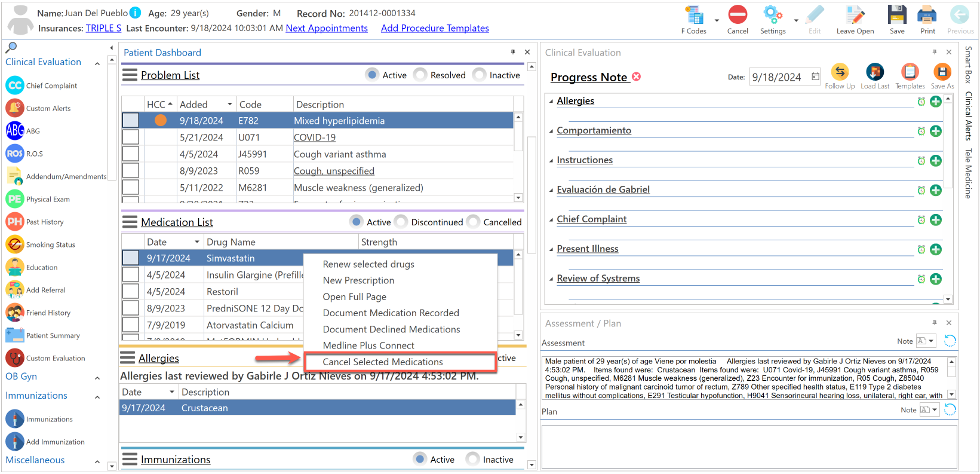The image size is (980, 474).
Task: Open Add Procedure Templates link
Action: pos(435,28)
